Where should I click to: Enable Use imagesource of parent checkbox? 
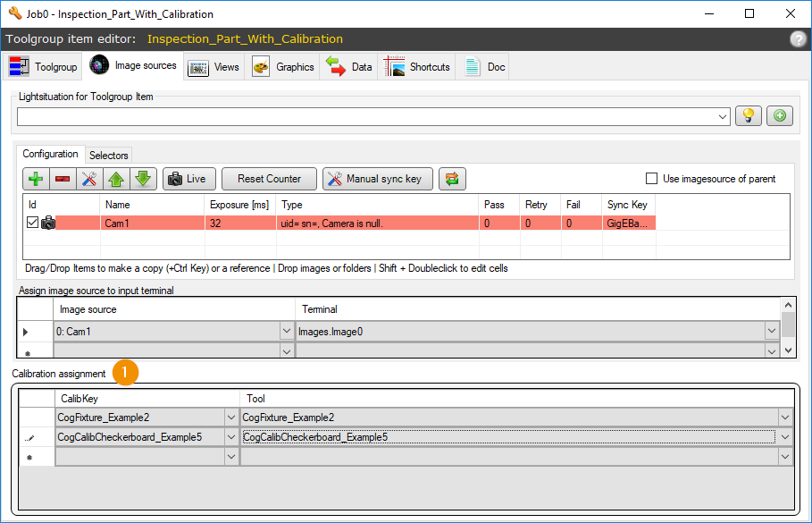(651, 178)
